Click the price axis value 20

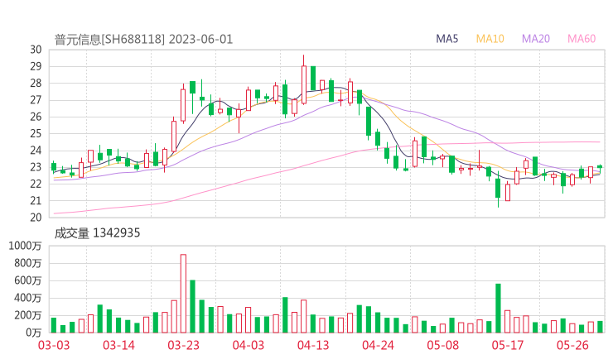[36, 218]
